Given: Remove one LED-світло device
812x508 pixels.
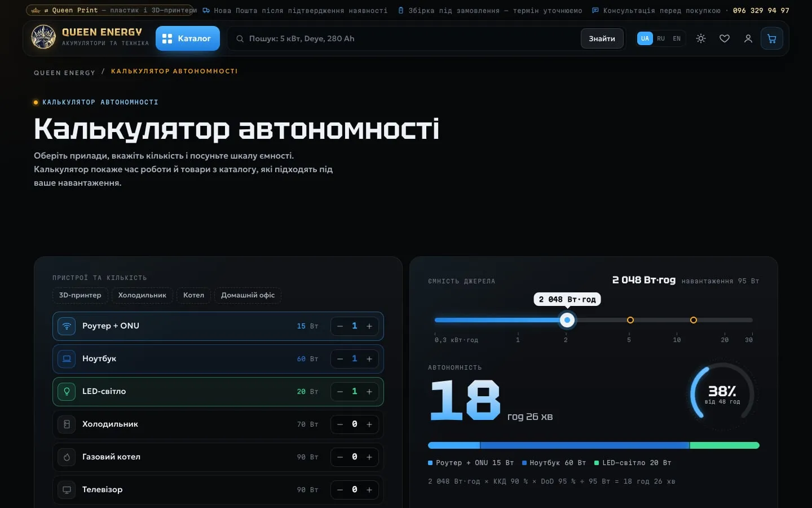Looking at the screenshot, I should point(340,392).
